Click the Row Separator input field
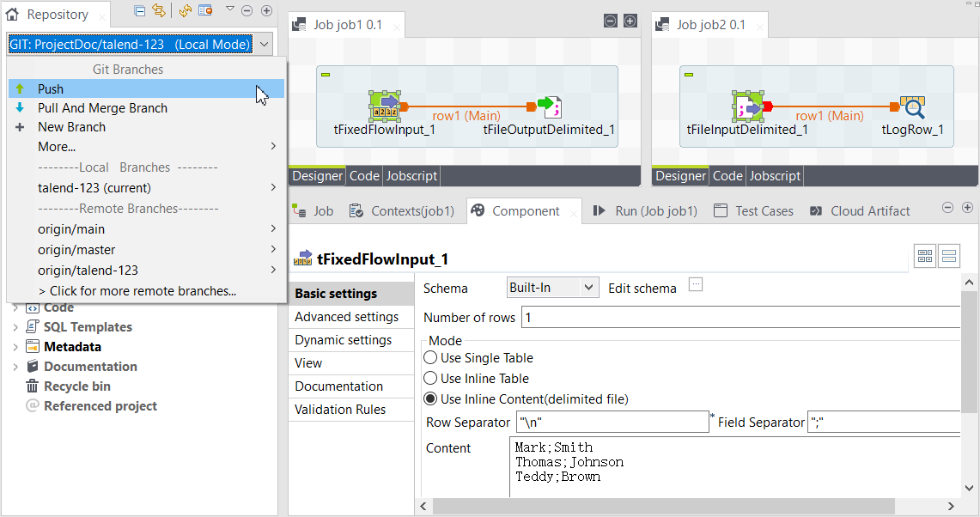 (612, 422)
